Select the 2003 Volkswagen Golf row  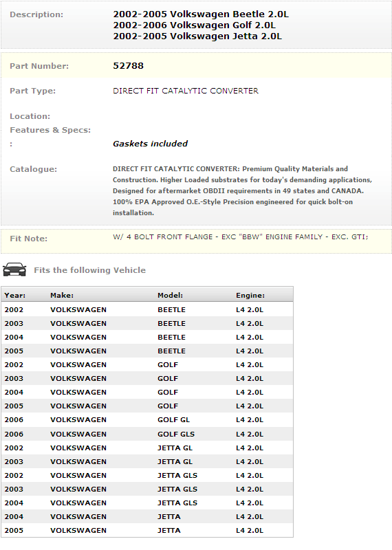[147, 379]
